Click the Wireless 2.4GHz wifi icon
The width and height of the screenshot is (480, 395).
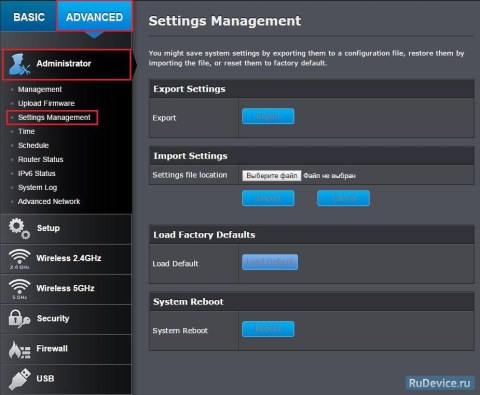coord(19,259)
